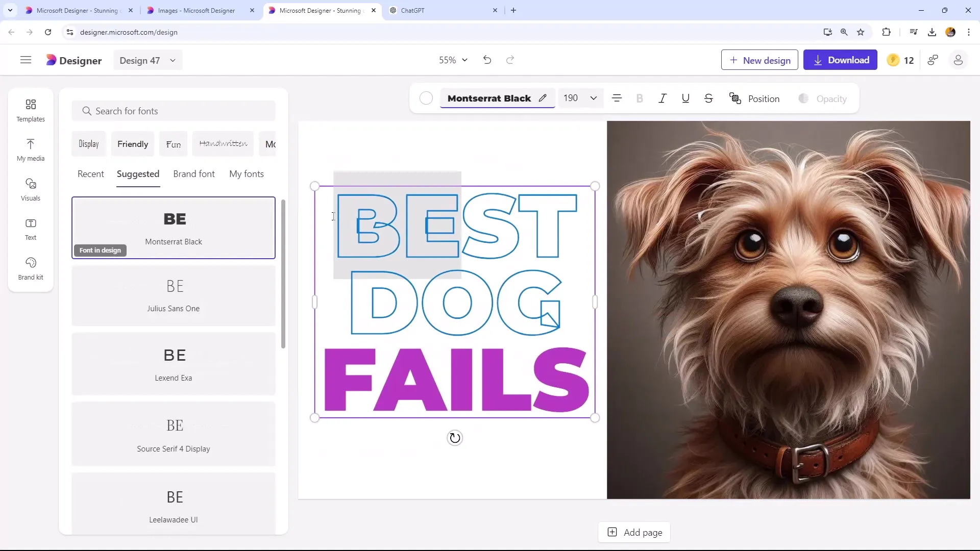Toggle italic formatting
The image size is (980, 551).
tap(663, 98)
